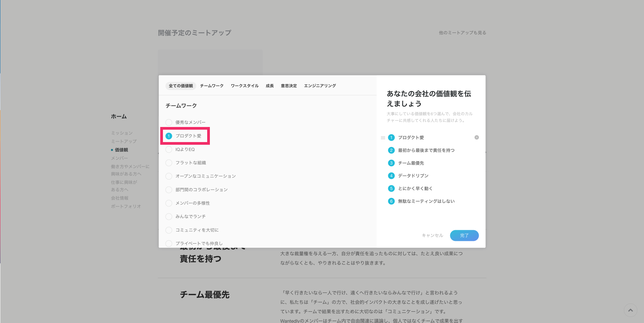The width and height of the screenshot is (644, 323).
Task: Click the 完了 button
Action: click(464, 236)
